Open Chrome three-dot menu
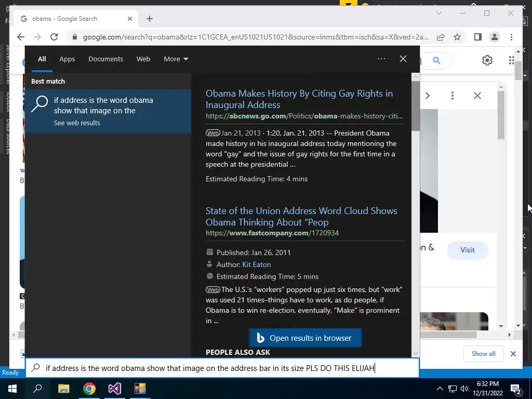532x399 pixels. (x=511, y=37)
